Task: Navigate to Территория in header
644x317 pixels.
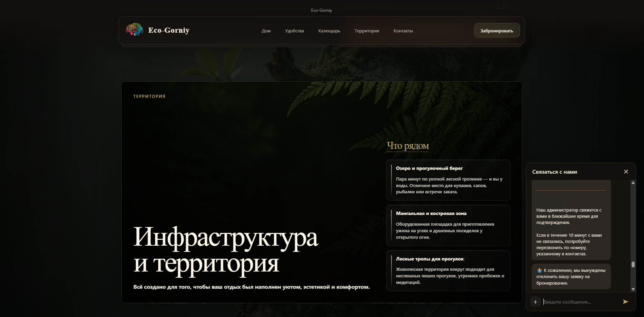Action: click(x=367, y=31)
